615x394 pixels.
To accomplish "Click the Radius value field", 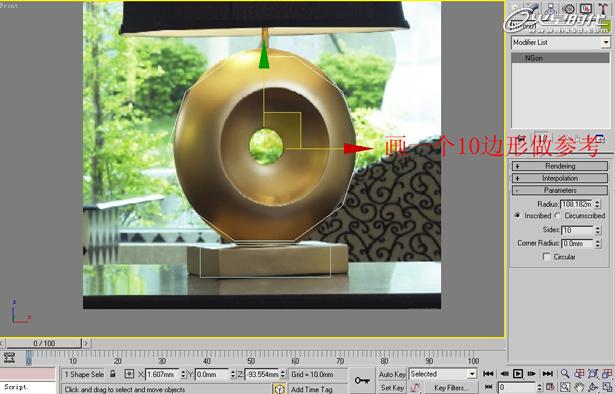I will 577,204.
